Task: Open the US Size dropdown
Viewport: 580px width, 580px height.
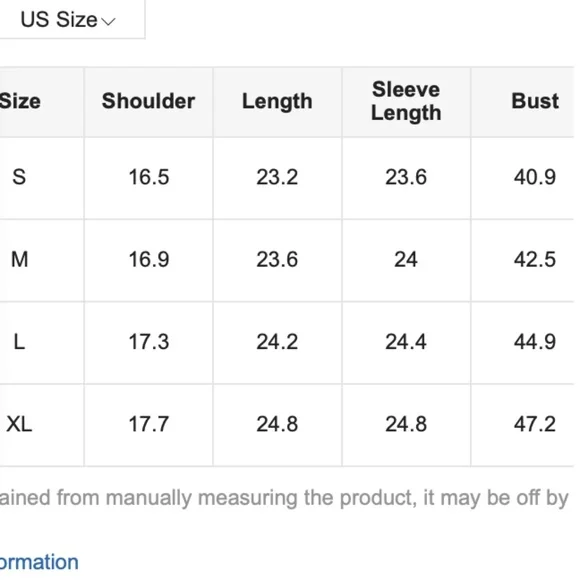Action: coord(68,19)
